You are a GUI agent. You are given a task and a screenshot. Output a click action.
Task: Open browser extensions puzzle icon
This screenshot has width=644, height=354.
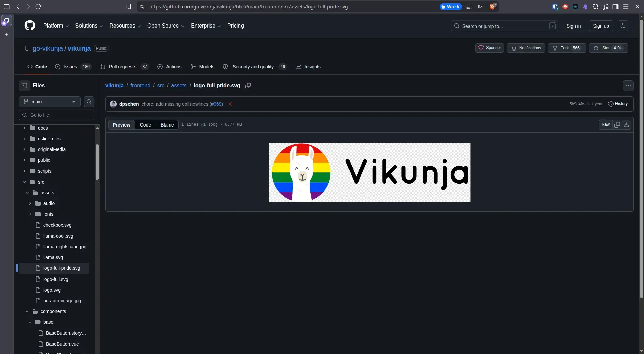pos(595,7)
